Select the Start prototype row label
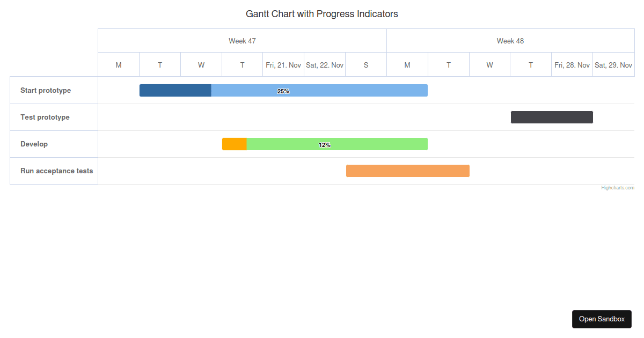The image size is (644, 338). [46, 90]
